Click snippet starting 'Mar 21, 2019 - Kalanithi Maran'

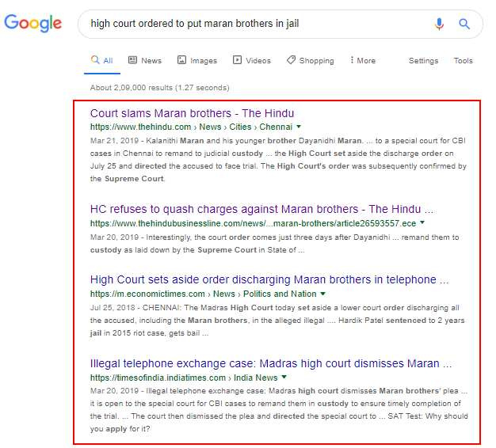[x=278, y=160]
